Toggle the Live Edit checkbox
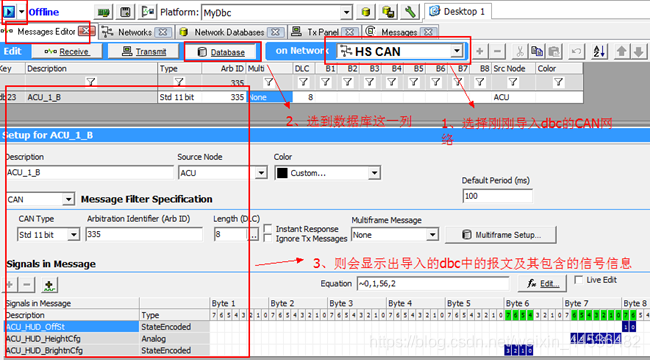650x360 pixels. (x=579, y=280)
